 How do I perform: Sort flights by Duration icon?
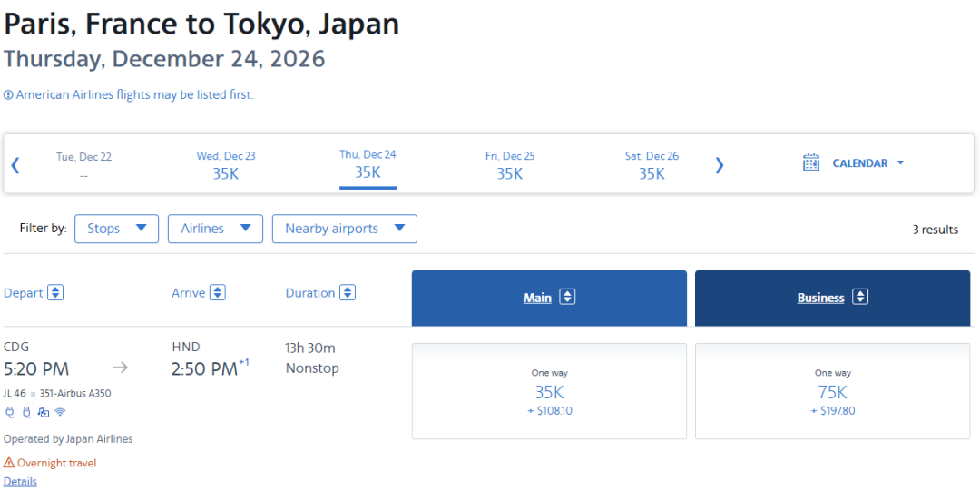tap(348, 292)
